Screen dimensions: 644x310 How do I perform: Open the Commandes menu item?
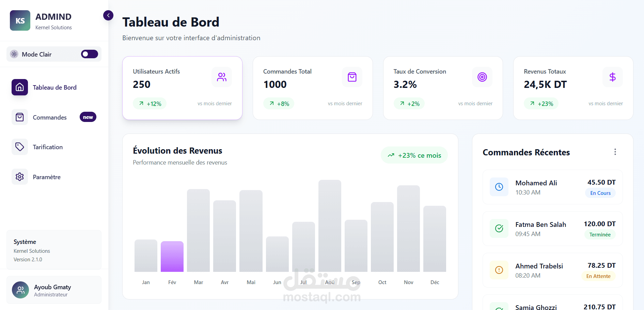(50, 118)
